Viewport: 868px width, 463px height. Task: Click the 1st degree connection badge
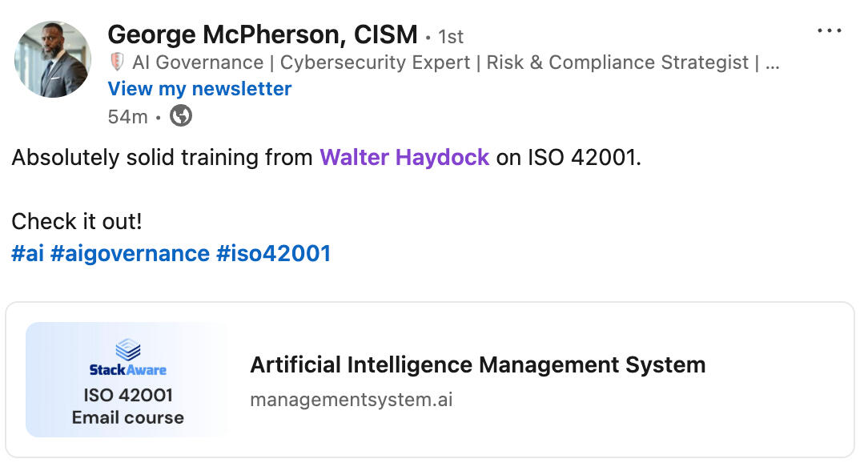[x=451, y=37]
